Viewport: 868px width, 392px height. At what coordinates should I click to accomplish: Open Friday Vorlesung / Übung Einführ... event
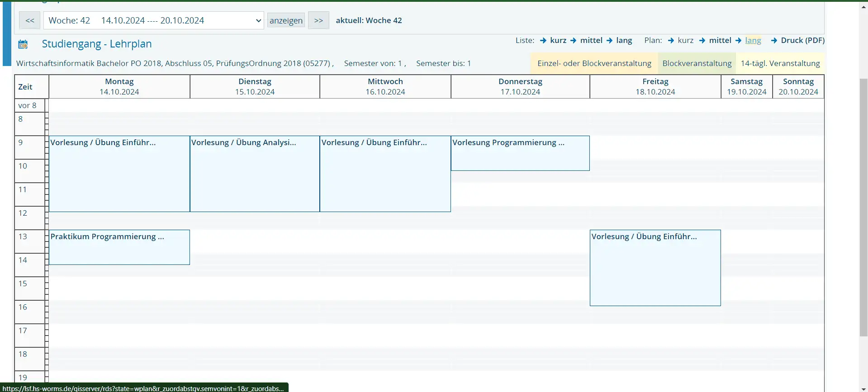pos(644,236)
